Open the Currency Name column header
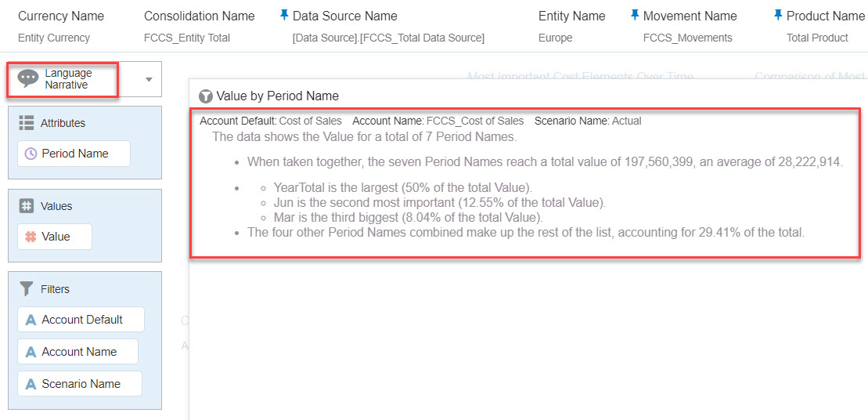The width and height of the screenshot is (868, 420). 61,16
